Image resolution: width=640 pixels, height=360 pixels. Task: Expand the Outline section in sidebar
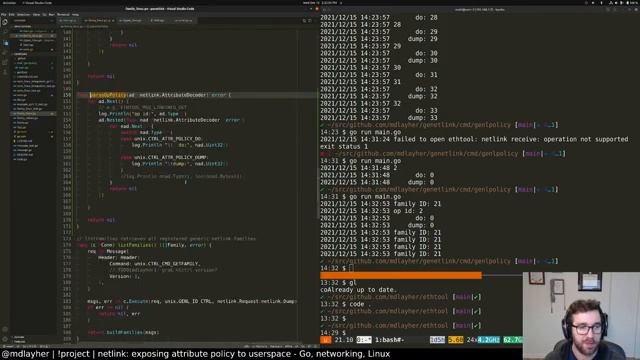pos(19,337)
